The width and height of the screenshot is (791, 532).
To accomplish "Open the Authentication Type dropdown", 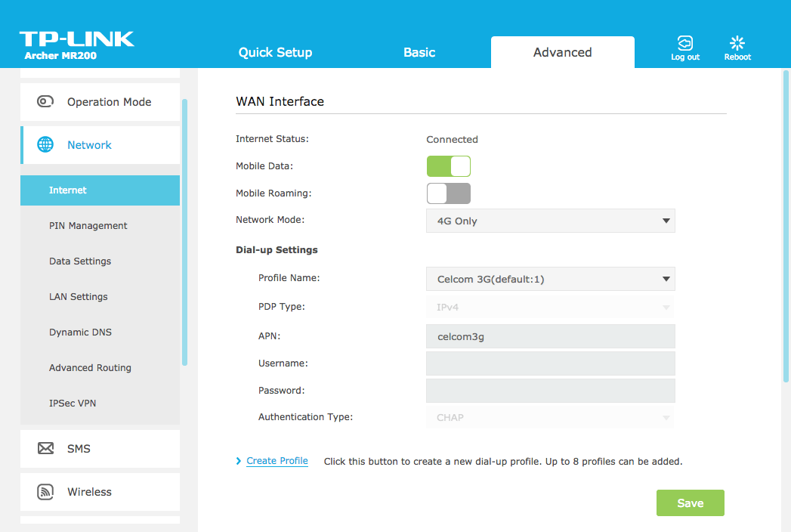I will (550, 417).
